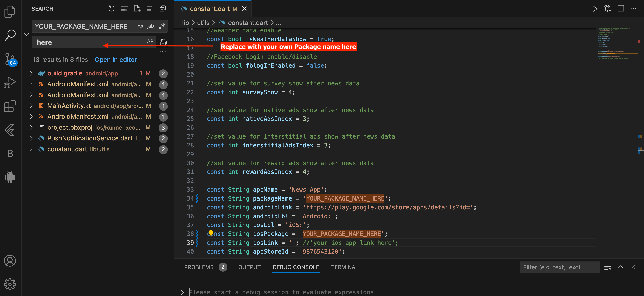This screenshot has height=296, width=644.
Task: Click the Refresh search results icon
Action: 111,9
